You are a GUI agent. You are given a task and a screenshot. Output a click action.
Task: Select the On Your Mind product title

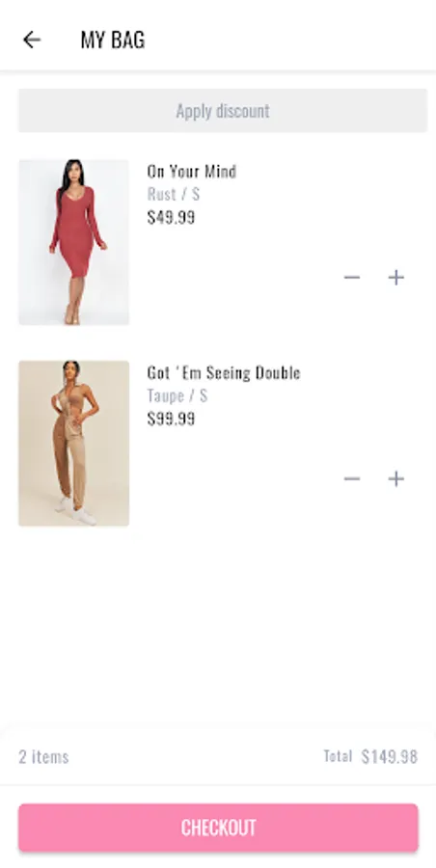(x=192, y=172)
